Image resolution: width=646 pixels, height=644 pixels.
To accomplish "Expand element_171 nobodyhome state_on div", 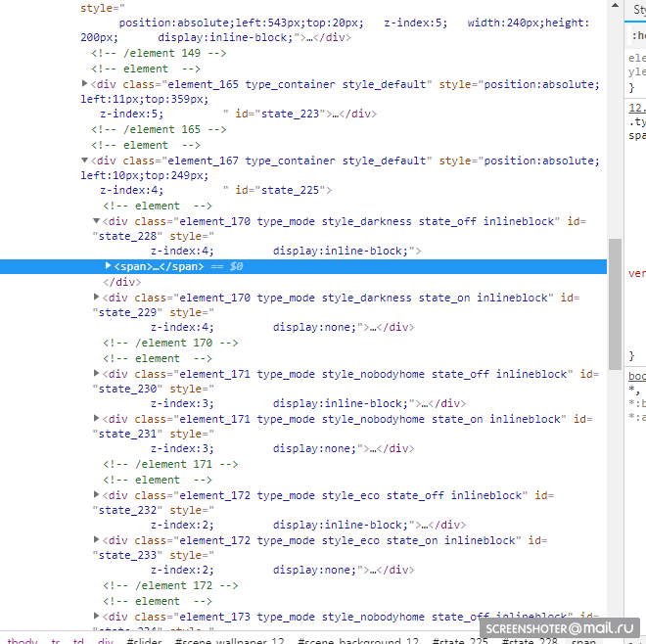I will tap(97, 419).
